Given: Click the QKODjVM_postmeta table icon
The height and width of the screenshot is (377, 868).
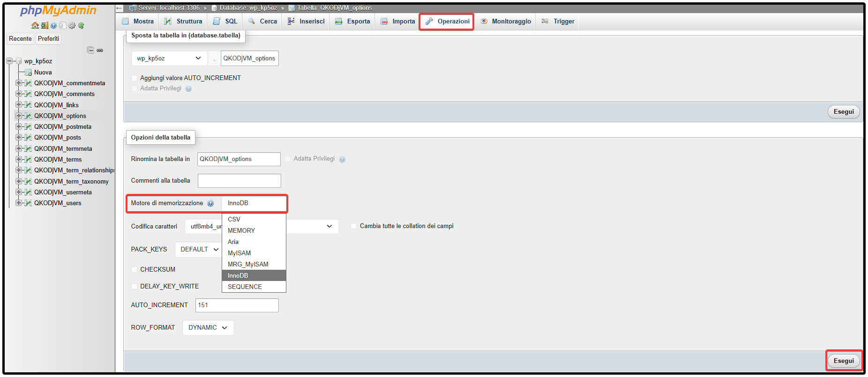Looking at the screenshot, I should coord(28,126).
